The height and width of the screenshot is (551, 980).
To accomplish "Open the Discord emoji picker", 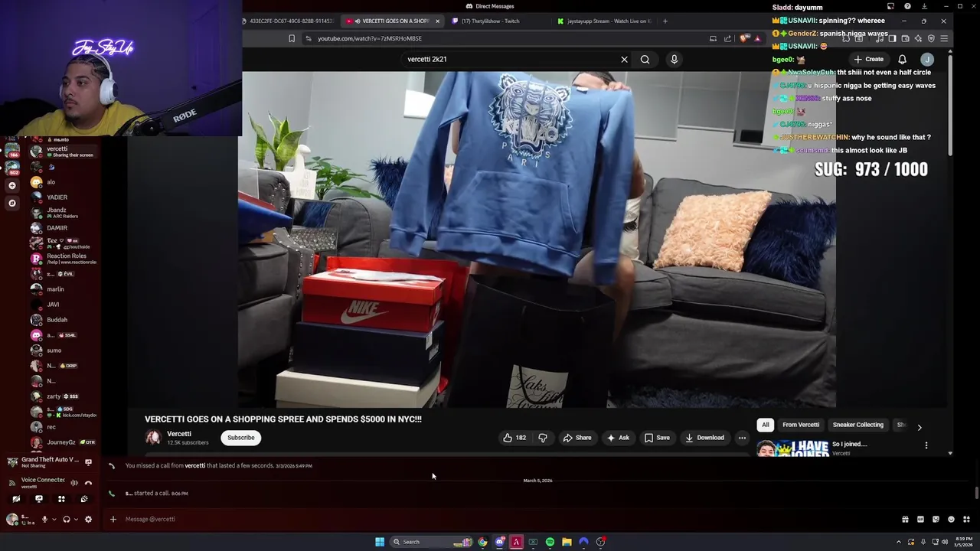I will [x=951, y=520].
